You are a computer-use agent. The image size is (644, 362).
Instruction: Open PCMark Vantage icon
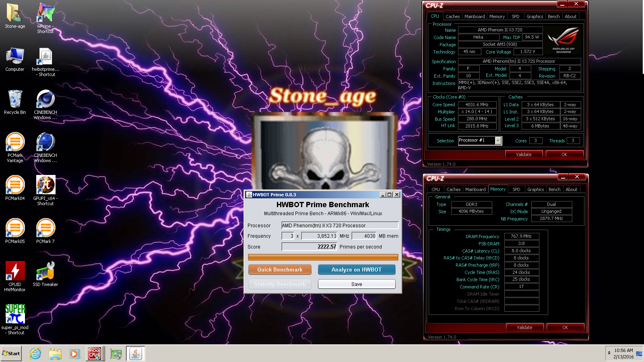point(15,148)
